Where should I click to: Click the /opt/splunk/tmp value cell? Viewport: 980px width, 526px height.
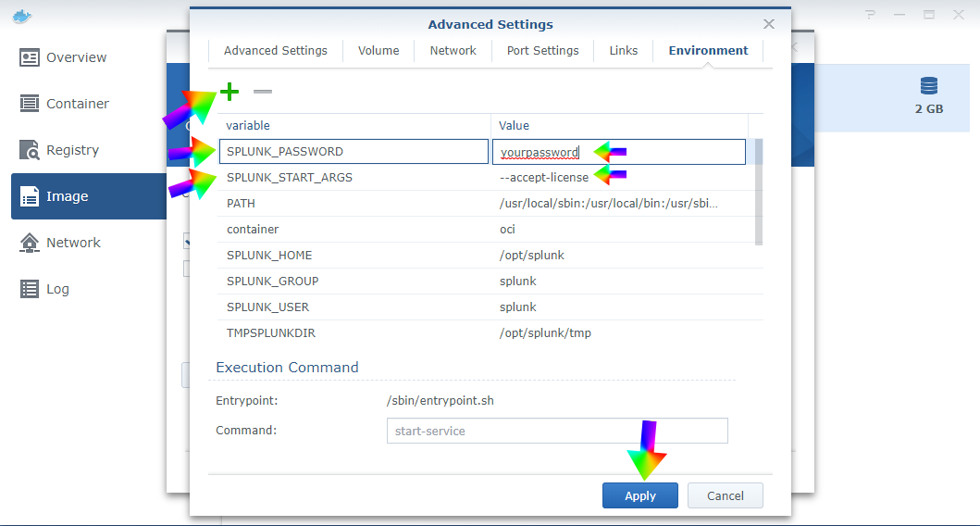point(546,333)
